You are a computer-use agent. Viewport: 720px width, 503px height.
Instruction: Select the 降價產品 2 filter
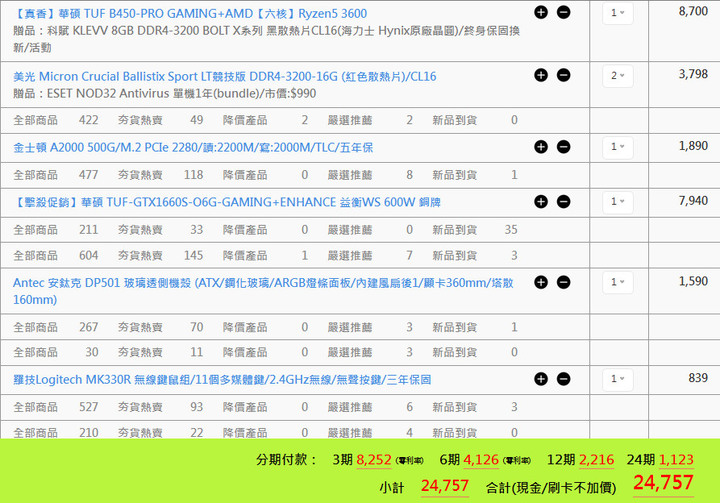[265, 120]
